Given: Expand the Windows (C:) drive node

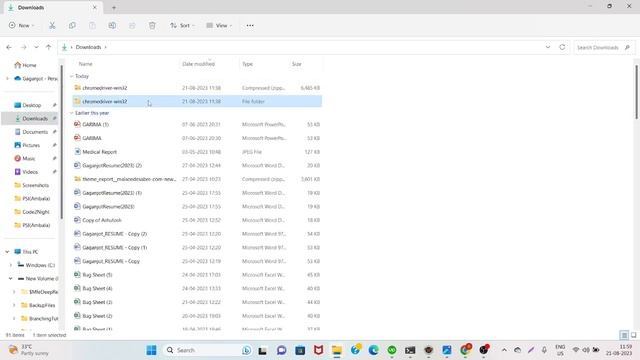Looking at the screenshot, I should 11,265.
